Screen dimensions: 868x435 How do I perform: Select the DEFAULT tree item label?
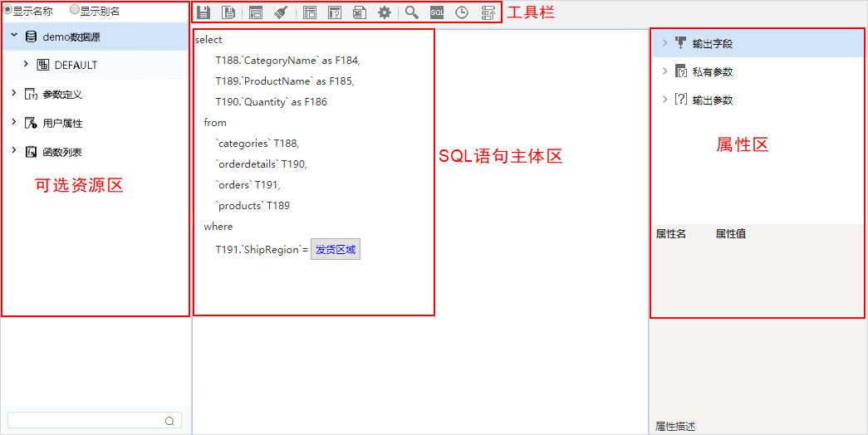(x=76, y=66)
